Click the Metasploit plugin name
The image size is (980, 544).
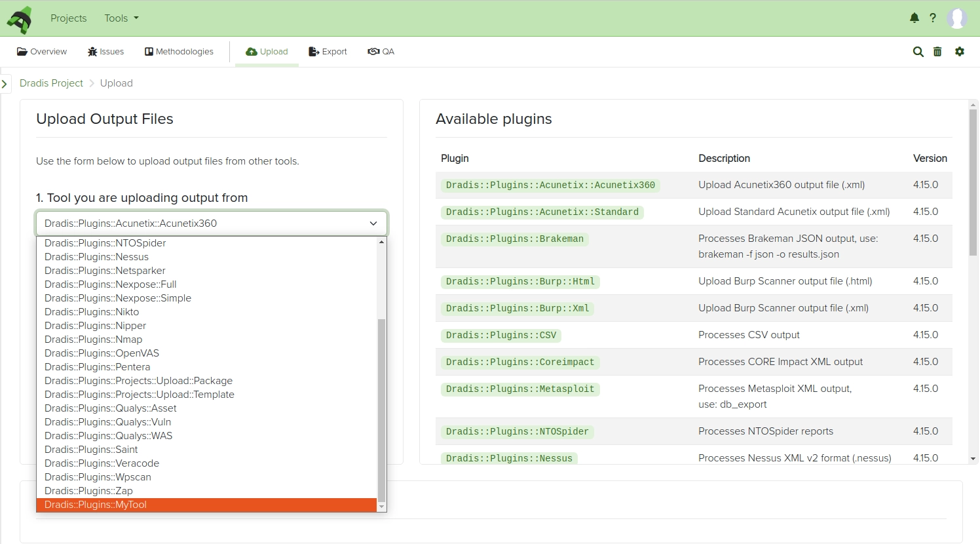(x=520, y=389)
